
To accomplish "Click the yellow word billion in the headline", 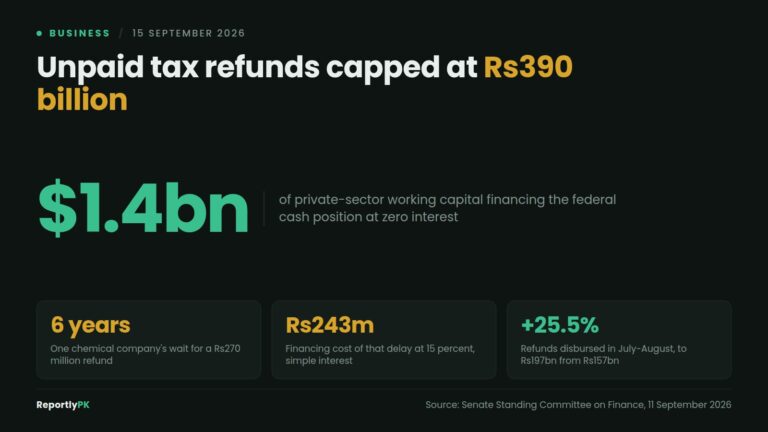I will click(x=82, y=100).
